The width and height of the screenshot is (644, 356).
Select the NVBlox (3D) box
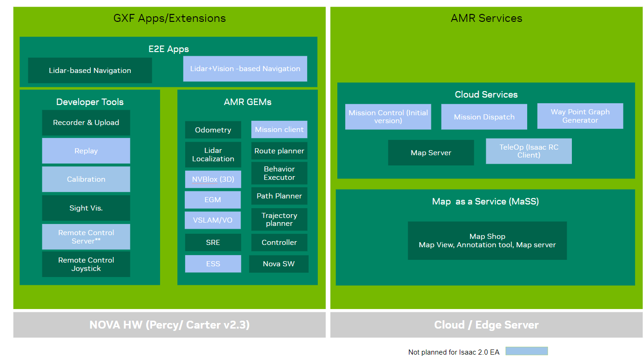[213, 179]
